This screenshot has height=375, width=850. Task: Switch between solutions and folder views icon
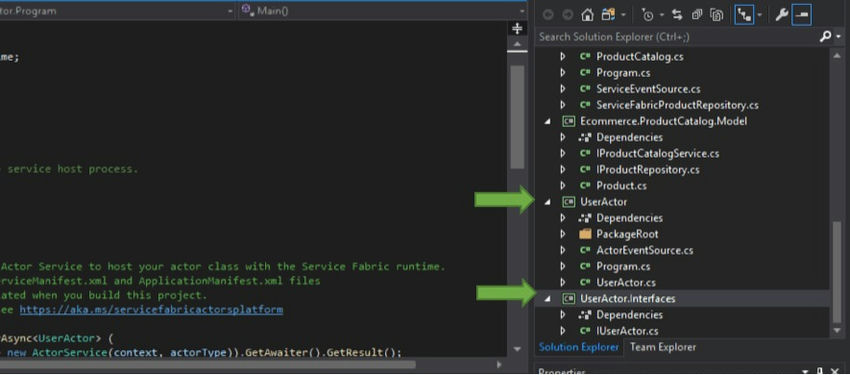[608, 15]
